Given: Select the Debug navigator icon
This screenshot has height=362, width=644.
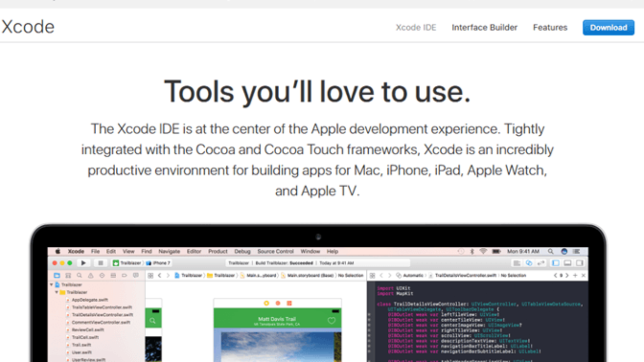Looking at the screenshot, I should point(113,276).
